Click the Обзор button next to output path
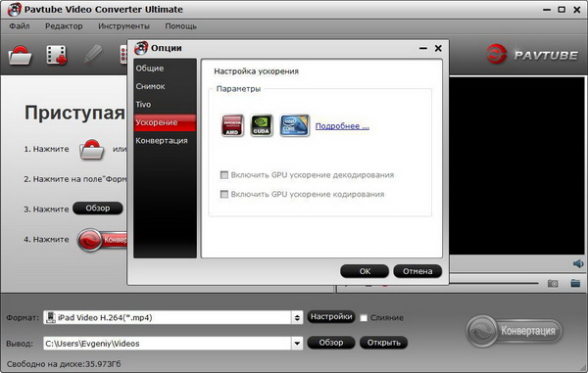 (x=331, y=343)
